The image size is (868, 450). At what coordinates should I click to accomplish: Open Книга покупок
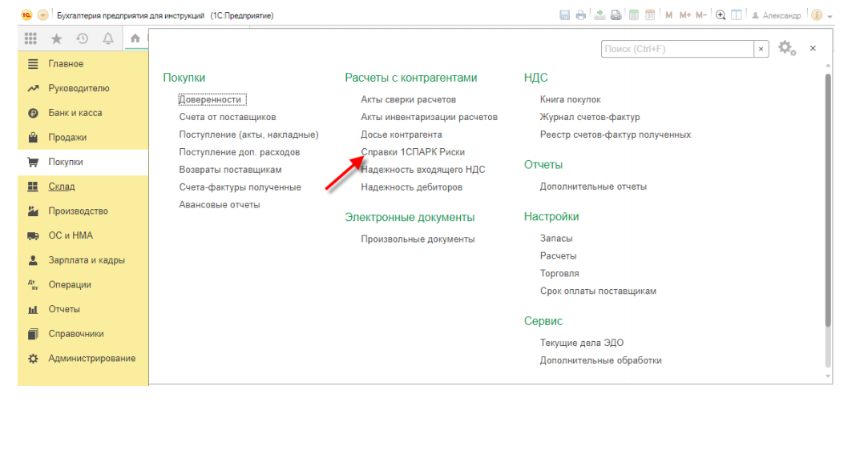click(x=570, y=99)
